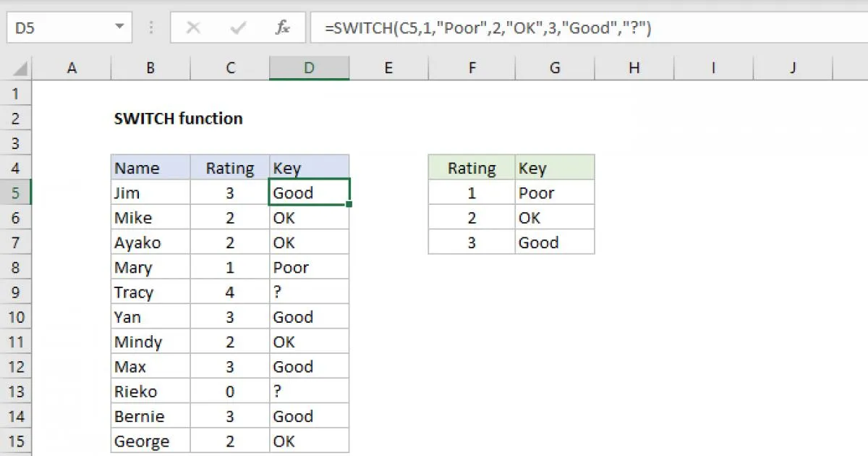Click the Poor cell in key table

pyautogui.click(x=555, y=193)
